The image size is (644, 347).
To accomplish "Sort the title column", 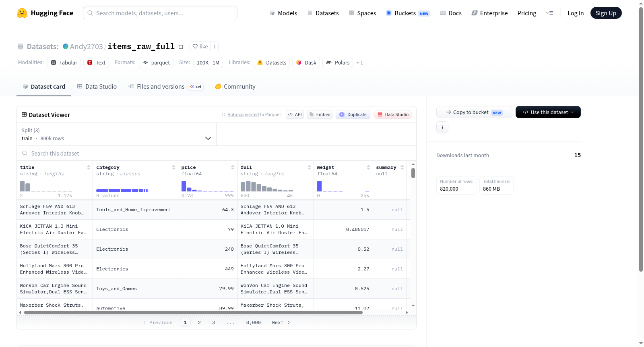I will coord(89,167).
